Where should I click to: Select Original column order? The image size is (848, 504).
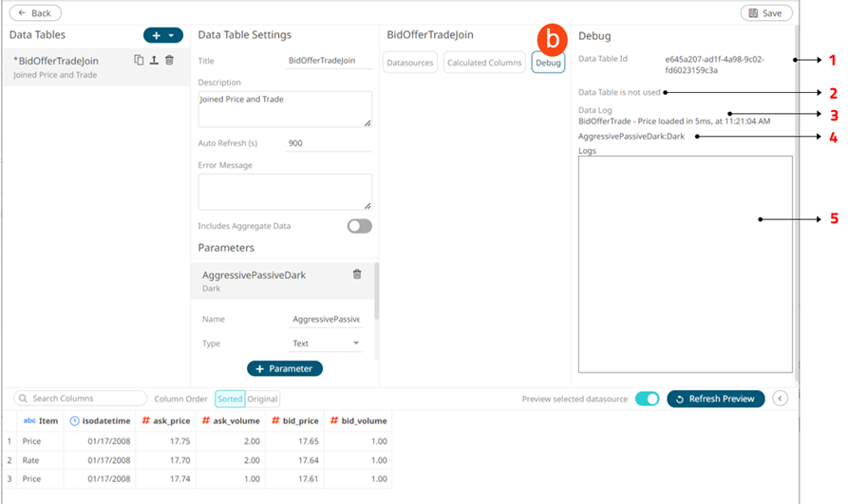[x=263, y=399]
